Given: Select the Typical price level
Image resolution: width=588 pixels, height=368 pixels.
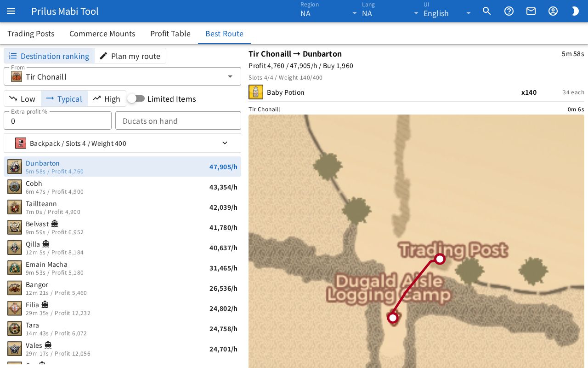Looking at the screenshot, I should click(x=64, y=98).
